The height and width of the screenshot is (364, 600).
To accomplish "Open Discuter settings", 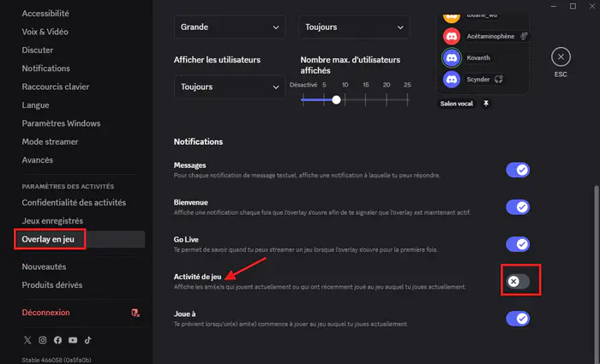I will 38,50.
